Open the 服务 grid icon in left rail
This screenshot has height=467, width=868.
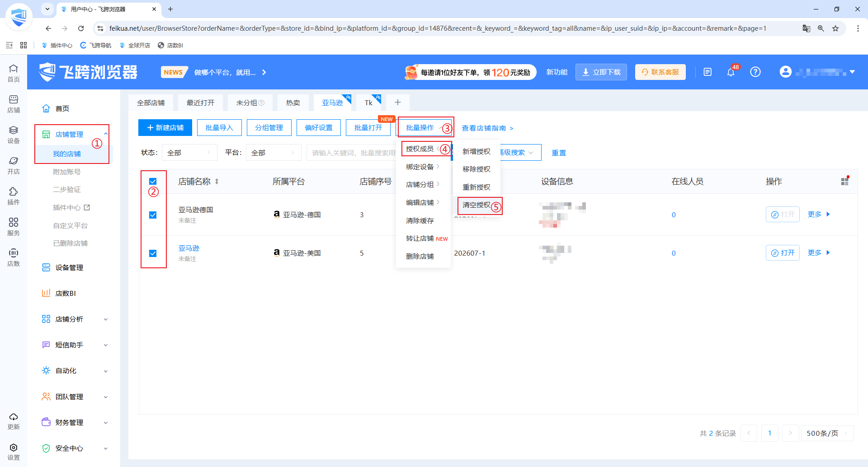(x=14, y=226)
